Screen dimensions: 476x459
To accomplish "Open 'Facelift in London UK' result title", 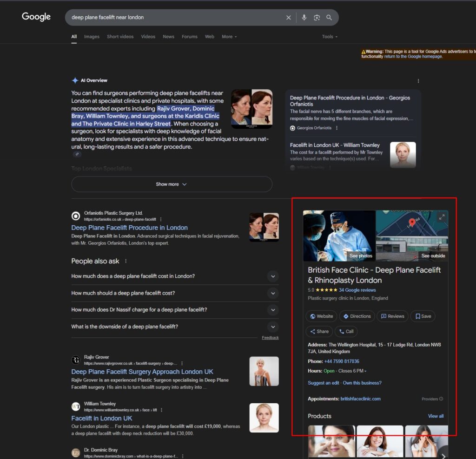I will pos(102,418).
